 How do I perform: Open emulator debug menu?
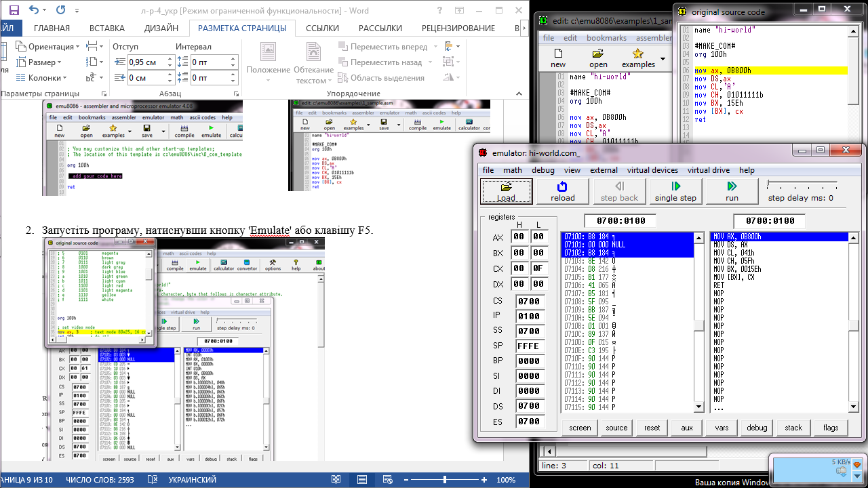pyautogui.click(x=543, y=170)
